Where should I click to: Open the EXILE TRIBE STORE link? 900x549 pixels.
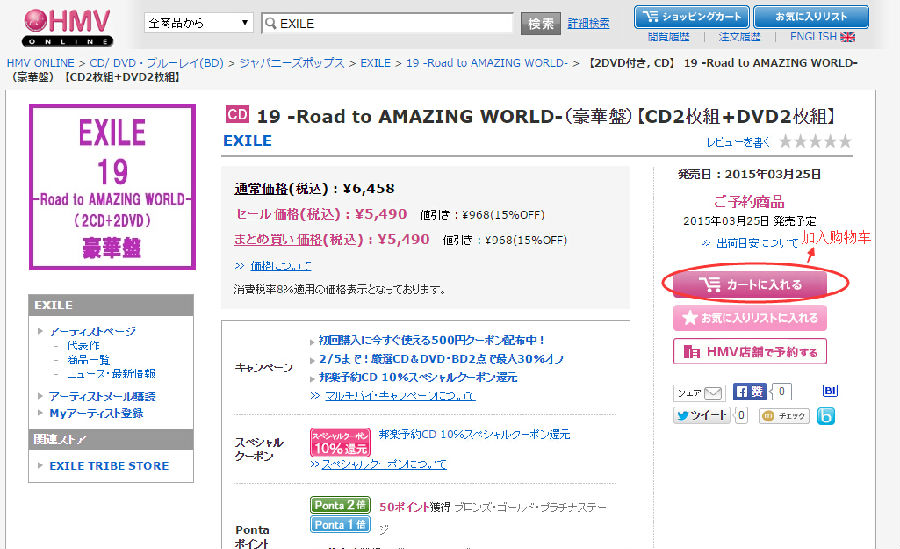click(x=109, y=466)
